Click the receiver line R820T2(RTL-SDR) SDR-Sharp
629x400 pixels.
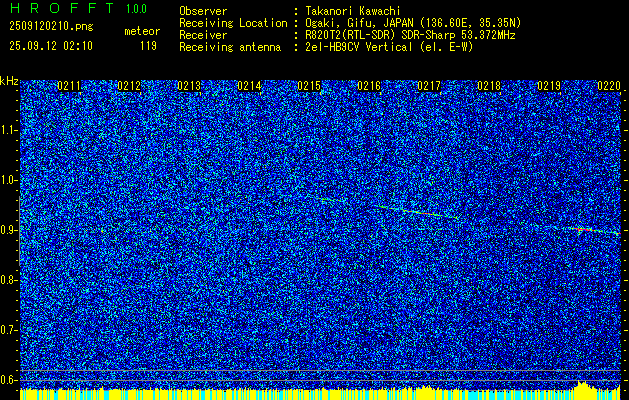[383, 35]
